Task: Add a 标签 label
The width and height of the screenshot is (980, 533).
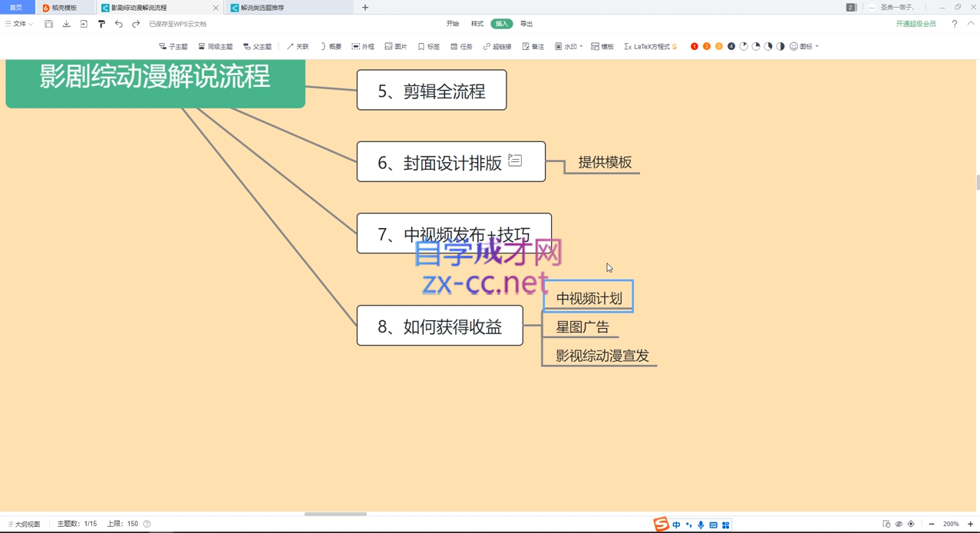Action: (429, 47)
